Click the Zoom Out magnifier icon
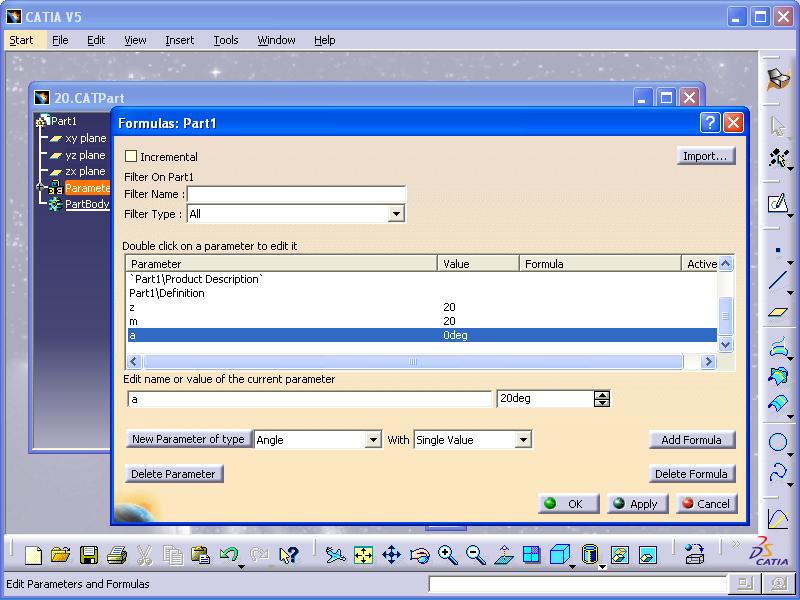The height and width of the screenshot is (600, 800). (475, 554)
